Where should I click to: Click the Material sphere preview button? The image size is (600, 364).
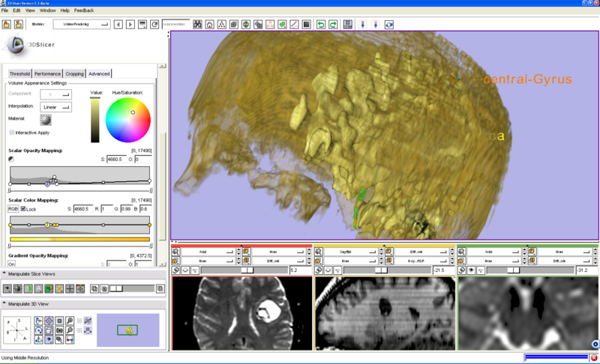[46, 119]
